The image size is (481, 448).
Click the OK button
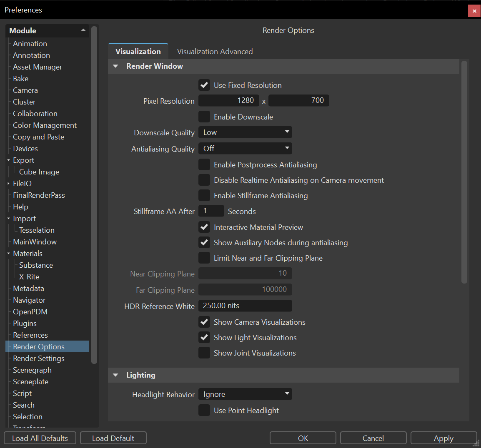303,438
